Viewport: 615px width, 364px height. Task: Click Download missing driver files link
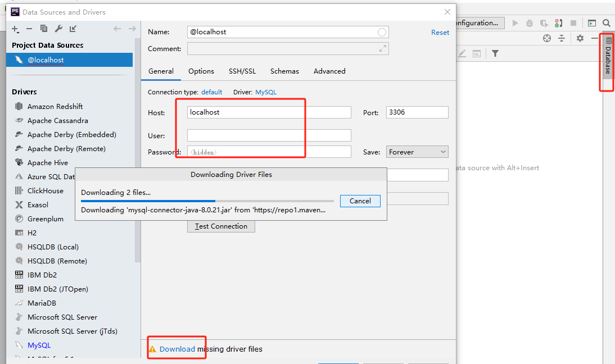[177, 349]
